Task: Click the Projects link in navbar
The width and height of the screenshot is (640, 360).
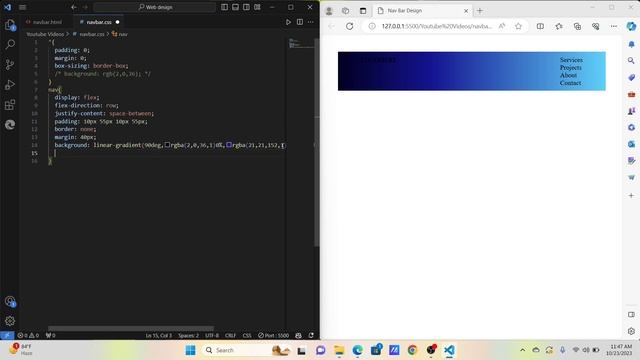Action: [571, 67]
